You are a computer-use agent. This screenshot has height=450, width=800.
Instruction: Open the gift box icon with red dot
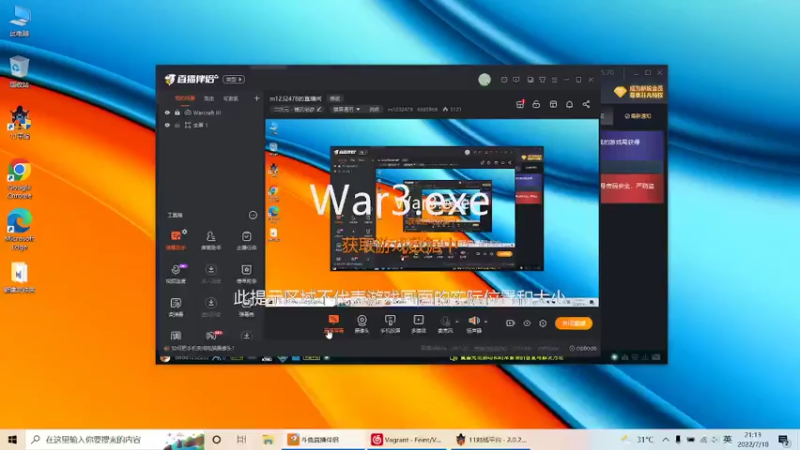point(520,104)
